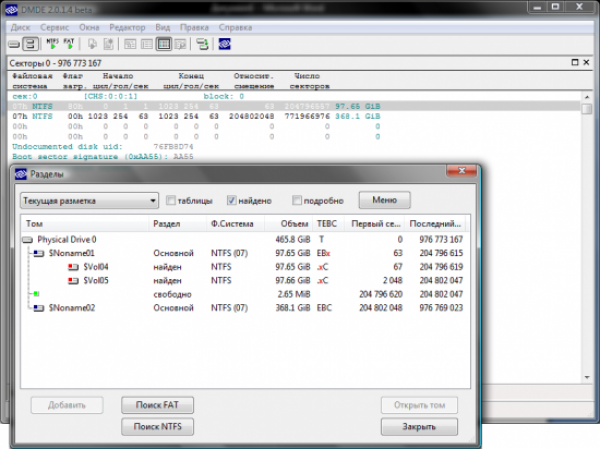
Task: Click the Physical Drive 0 disk icon
Action: 28,240
